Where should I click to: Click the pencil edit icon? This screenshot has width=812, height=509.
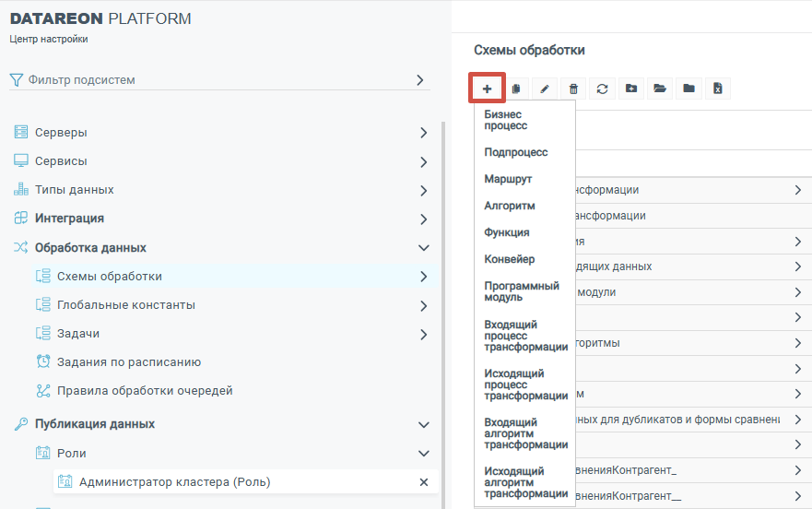pos(545,89)
